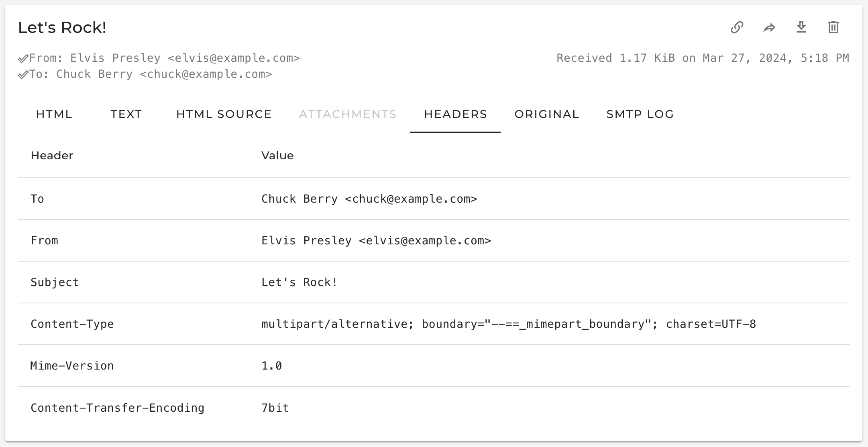The height and width of the screenshot is (447, 868).
Task: Copy the message link via chain icon
Action: tap(737, 27)
